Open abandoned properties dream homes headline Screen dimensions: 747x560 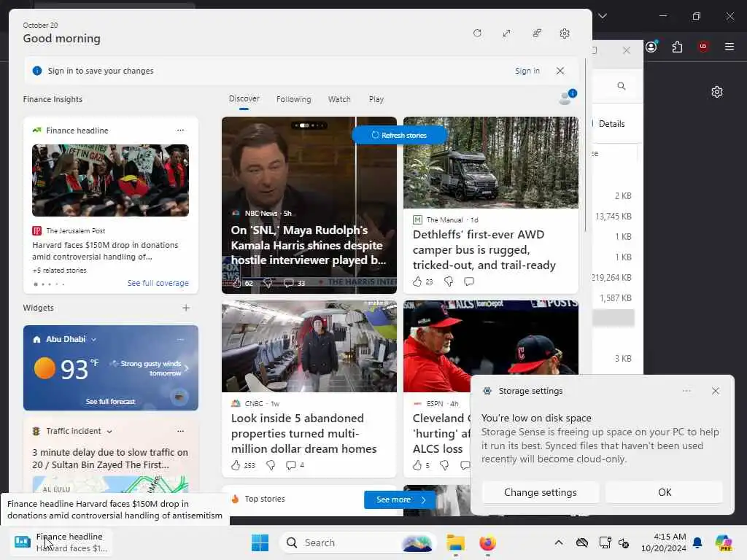pos(304,433)
